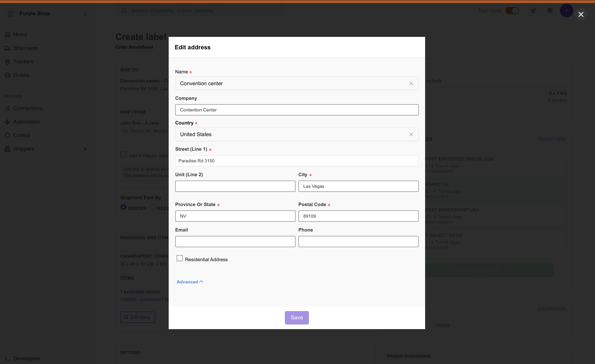This screenshot has height=364, width=595.
Task: Click the Trackers pin icon in sidebar
Action: tap(7, 62)
